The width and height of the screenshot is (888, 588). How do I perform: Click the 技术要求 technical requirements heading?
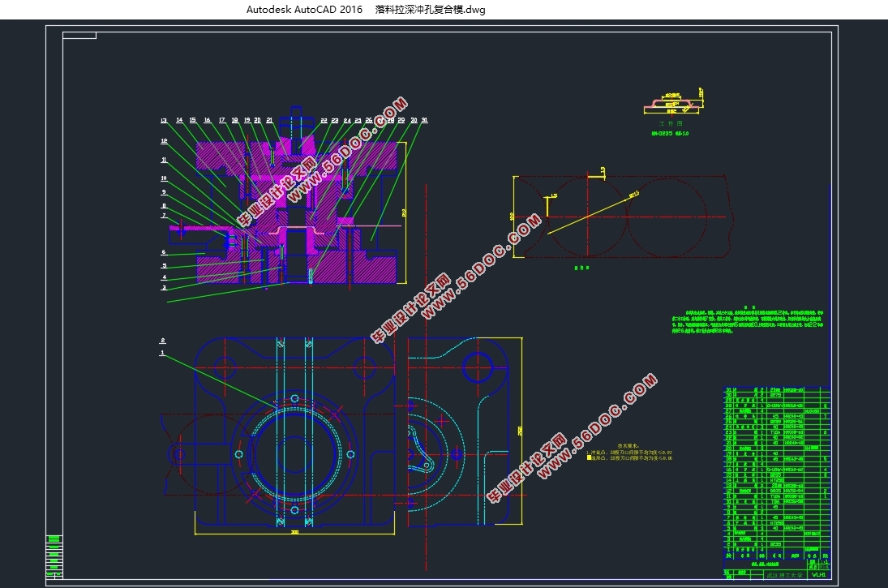[x=628, y=446]
